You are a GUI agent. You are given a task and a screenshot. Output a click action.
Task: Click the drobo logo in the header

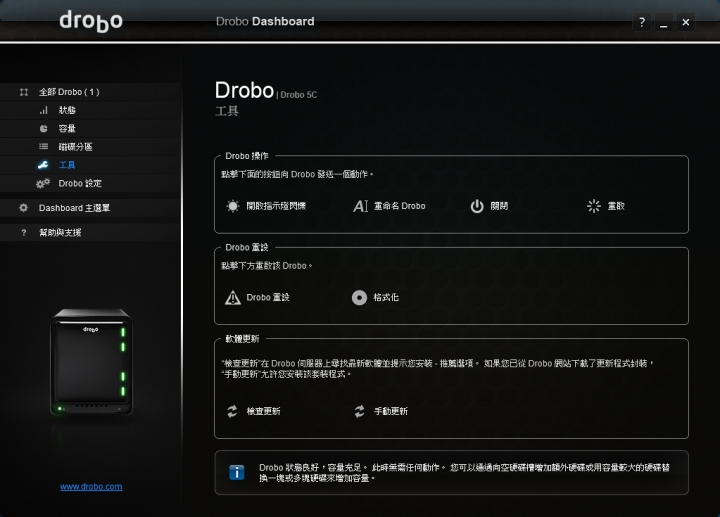(91, 21)
